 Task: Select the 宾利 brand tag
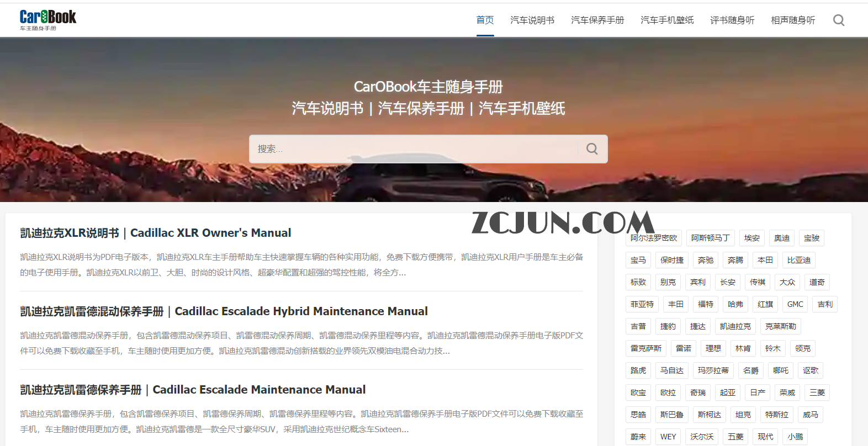click(x=698, y=282)
